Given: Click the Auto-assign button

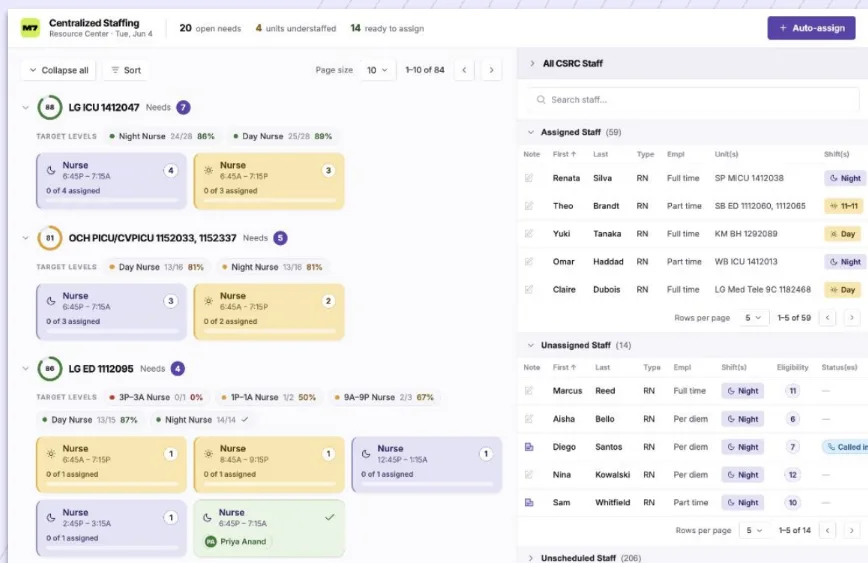Looking at the screenshot, I should 811,28.
